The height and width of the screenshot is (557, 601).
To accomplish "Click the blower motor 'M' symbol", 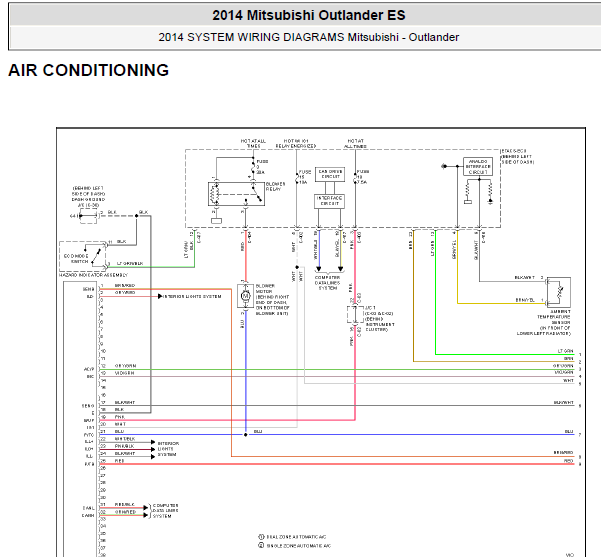I will coord(245,296).
